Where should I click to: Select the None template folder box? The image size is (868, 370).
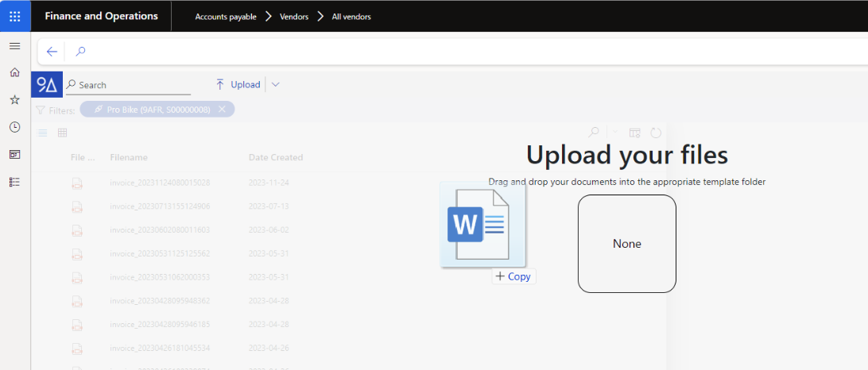(x=626, y=244)
